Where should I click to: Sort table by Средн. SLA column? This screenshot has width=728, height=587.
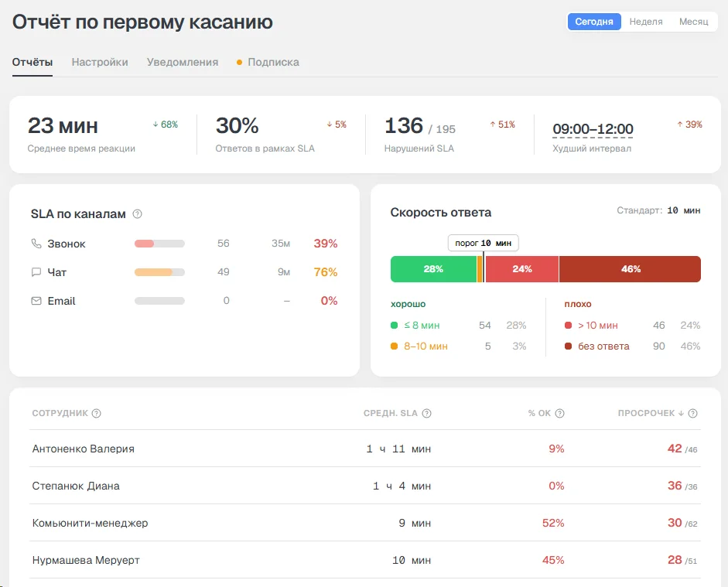(391, 413)
